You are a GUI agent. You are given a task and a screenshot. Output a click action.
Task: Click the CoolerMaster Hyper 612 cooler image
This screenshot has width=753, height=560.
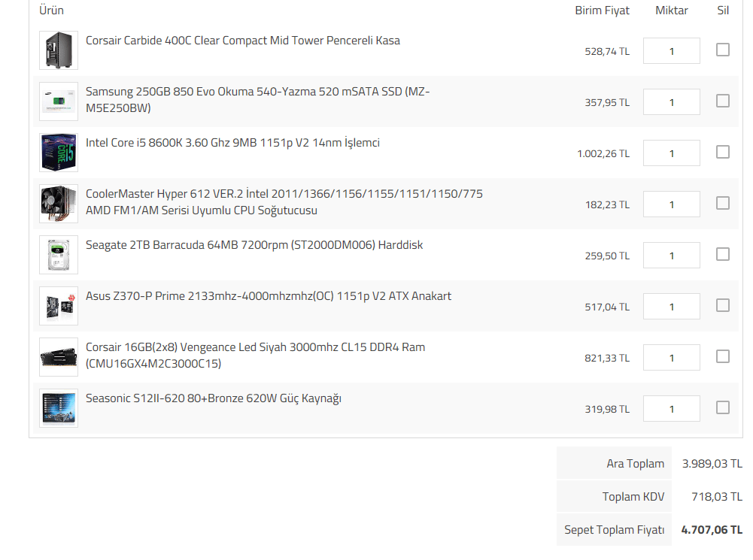pos(59,204)
